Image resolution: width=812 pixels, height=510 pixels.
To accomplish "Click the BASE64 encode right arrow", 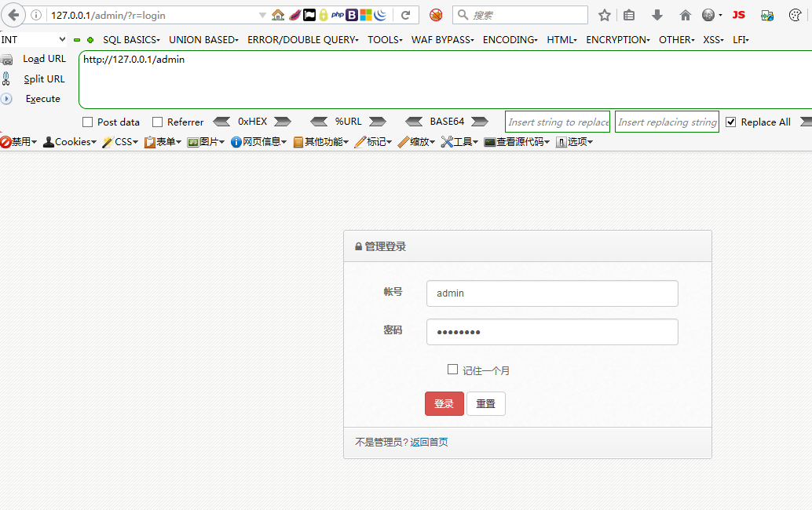I will (480, 122).
